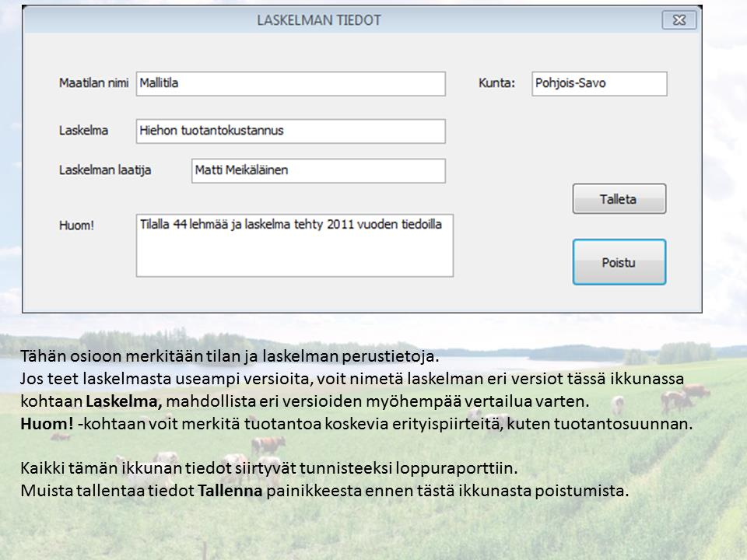Click the line 'Kaikki tämän ikkunan tiedot siirtyvät'
The width and height of the screenshot is (747, 560).
268,467
